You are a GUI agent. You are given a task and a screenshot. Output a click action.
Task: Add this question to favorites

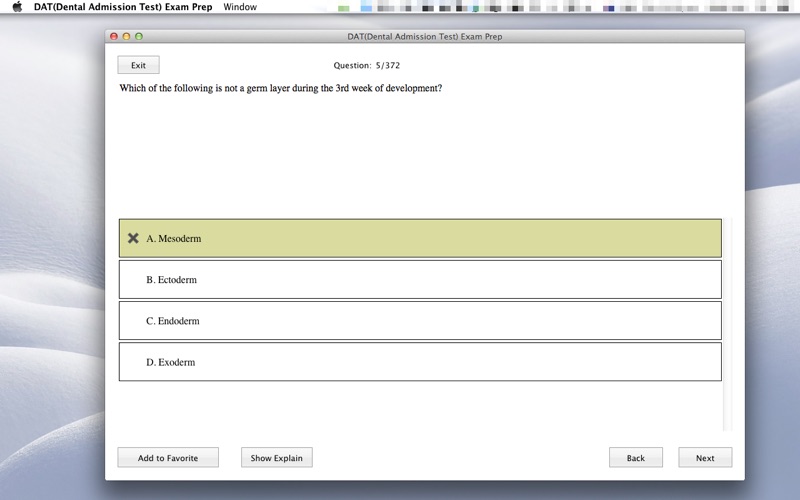point(168,458)
